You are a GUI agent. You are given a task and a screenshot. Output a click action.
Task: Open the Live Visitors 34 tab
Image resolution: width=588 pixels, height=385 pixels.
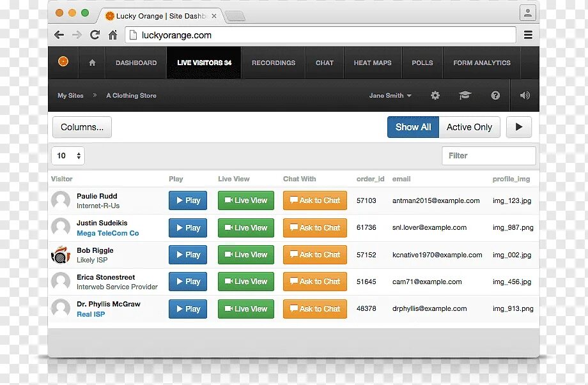[x=205, y=63]
